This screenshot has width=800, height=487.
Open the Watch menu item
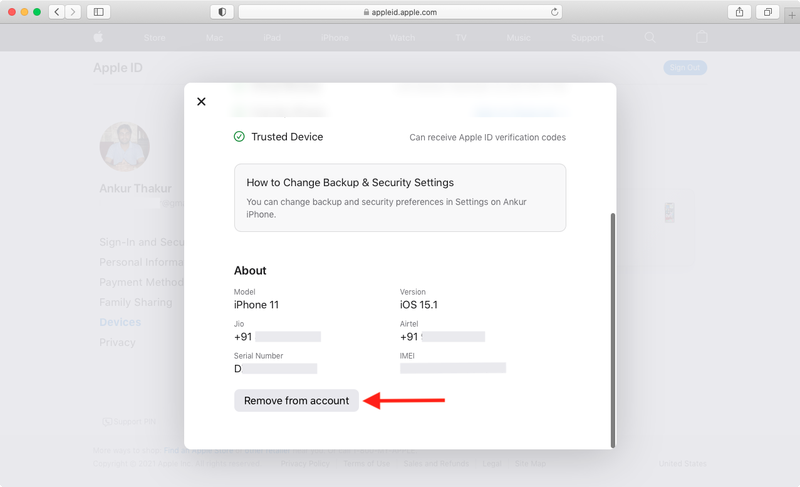pyautogui.click(x=402, y=38)
